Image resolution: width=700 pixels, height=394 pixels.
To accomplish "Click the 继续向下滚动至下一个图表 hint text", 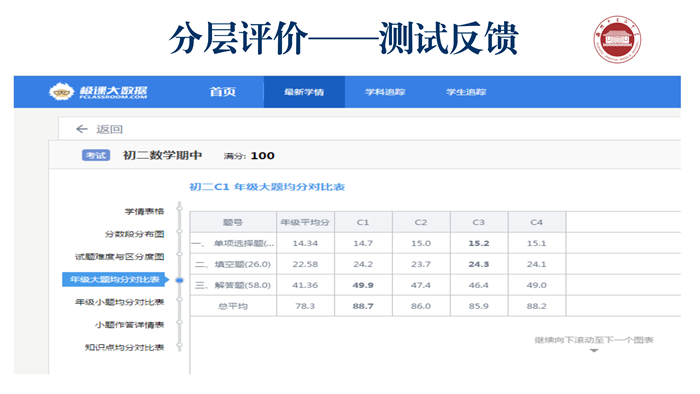I will coord(594,340).
